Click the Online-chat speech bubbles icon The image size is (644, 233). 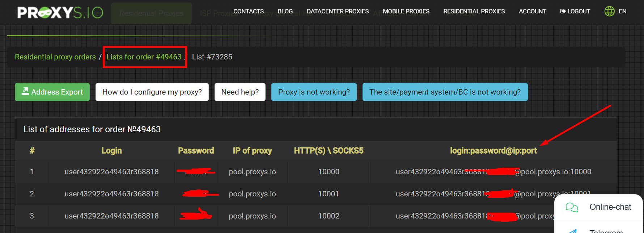(572, 207)
